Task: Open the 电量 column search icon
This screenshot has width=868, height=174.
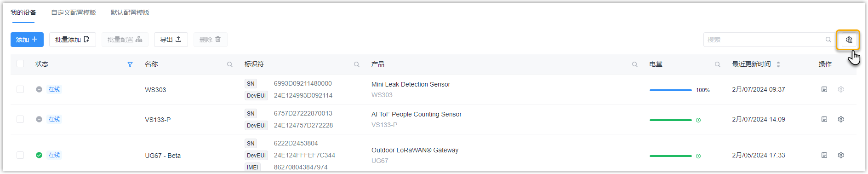Action: pos(717,65)
